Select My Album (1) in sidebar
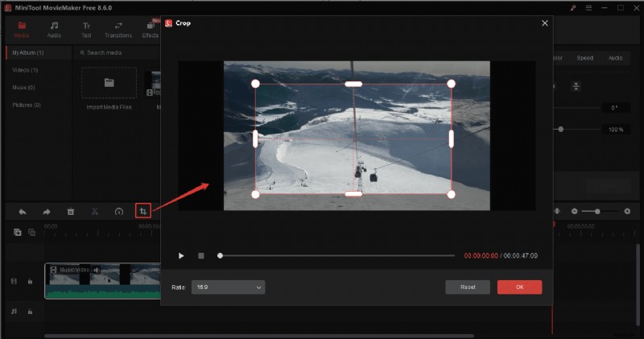The height and width of the screenshot is (339, 644). 39,52
